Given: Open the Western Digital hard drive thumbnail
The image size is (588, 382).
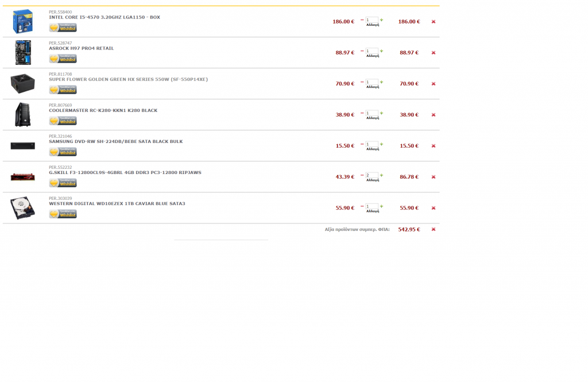Looking at the screenshot, I should pyautogui.click(x=22, y=208).
